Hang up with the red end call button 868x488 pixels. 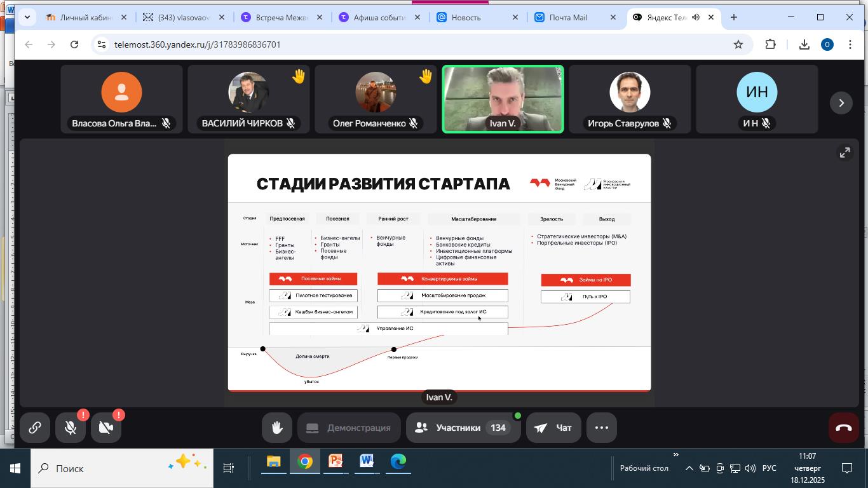[x=844, y=428]
